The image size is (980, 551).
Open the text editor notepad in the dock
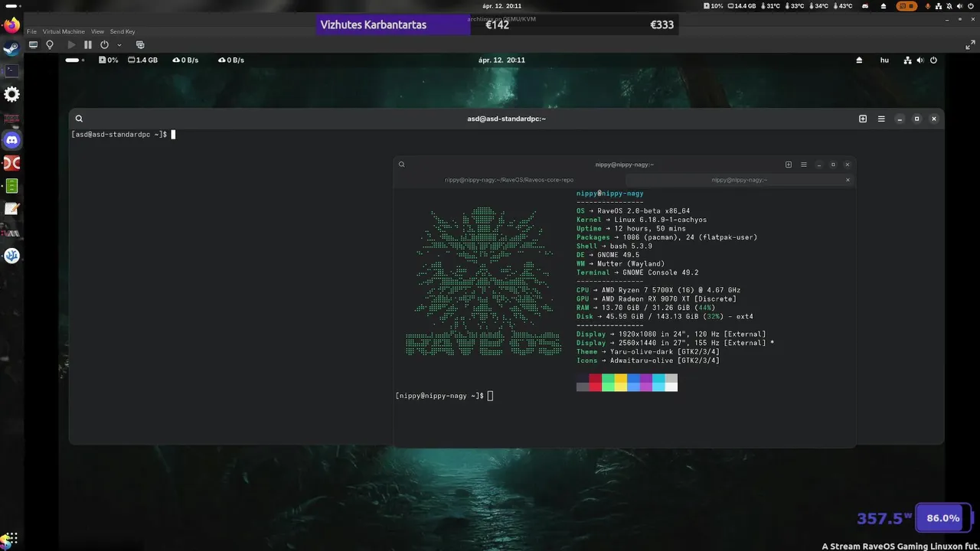tap(11, 209)
